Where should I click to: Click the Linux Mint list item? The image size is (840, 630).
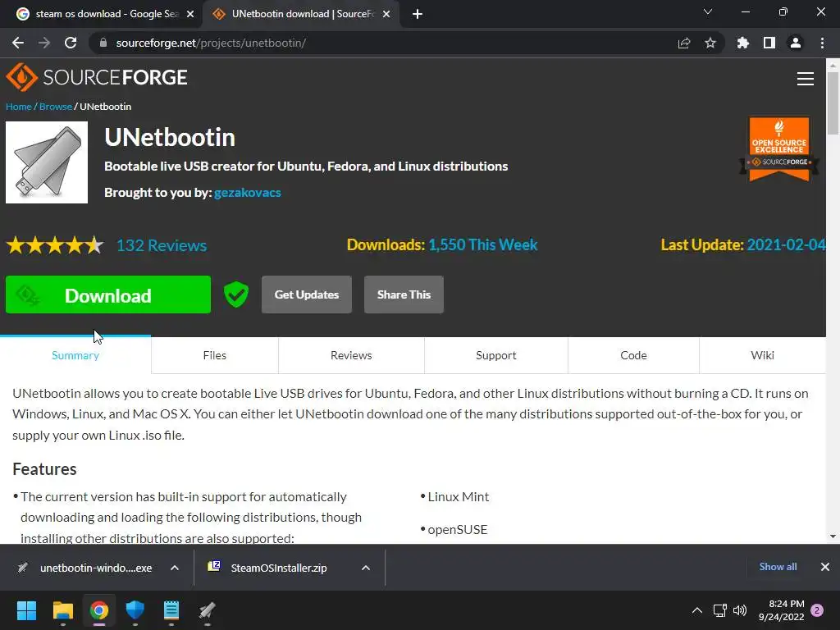point(458,496)
